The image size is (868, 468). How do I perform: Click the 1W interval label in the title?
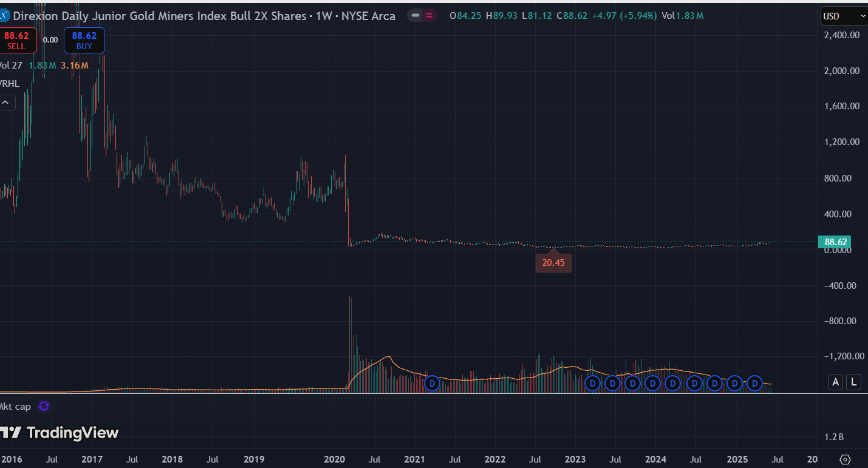(x=324, y=16)
